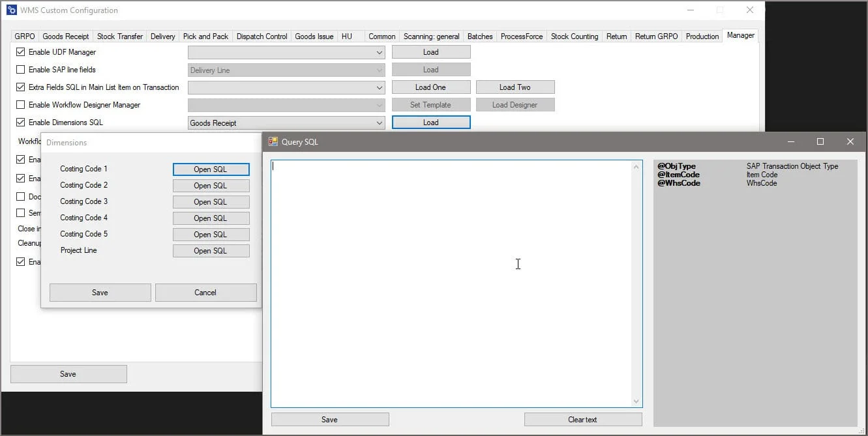
Task: Minimize the WMS Custom Configuration window
Action: [690, 10]
